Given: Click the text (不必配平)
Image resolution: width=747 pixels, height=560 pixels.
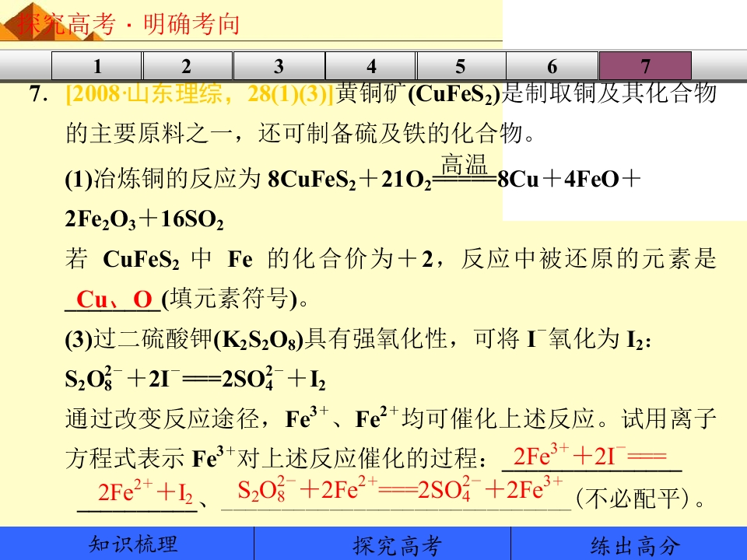Looking at the screenshot, I should click(x=633, y=498).
